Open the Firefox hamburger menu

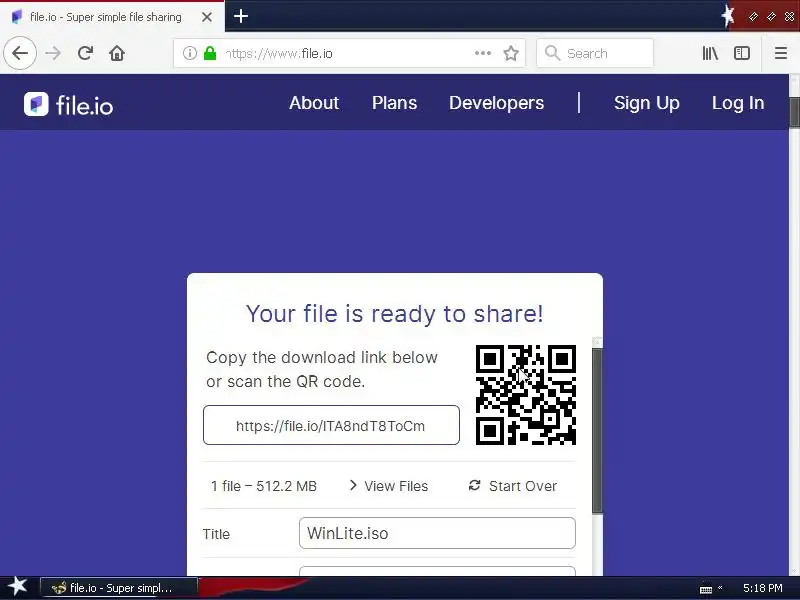point(781,53)
